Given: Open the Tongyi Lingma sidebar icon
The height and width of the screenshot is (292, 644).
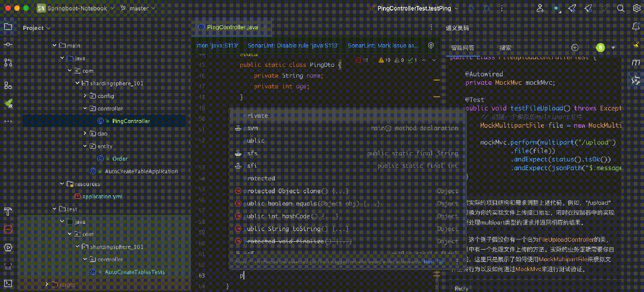Looking at the screenshot, I should click(x=636, y=80).
